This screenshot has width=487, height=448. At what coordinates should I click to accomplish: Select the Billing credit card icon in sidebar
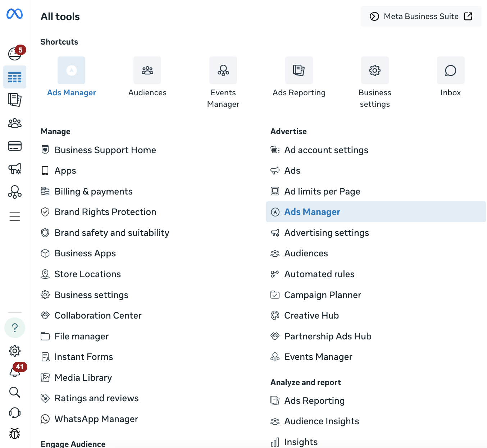tap(14, 146)
